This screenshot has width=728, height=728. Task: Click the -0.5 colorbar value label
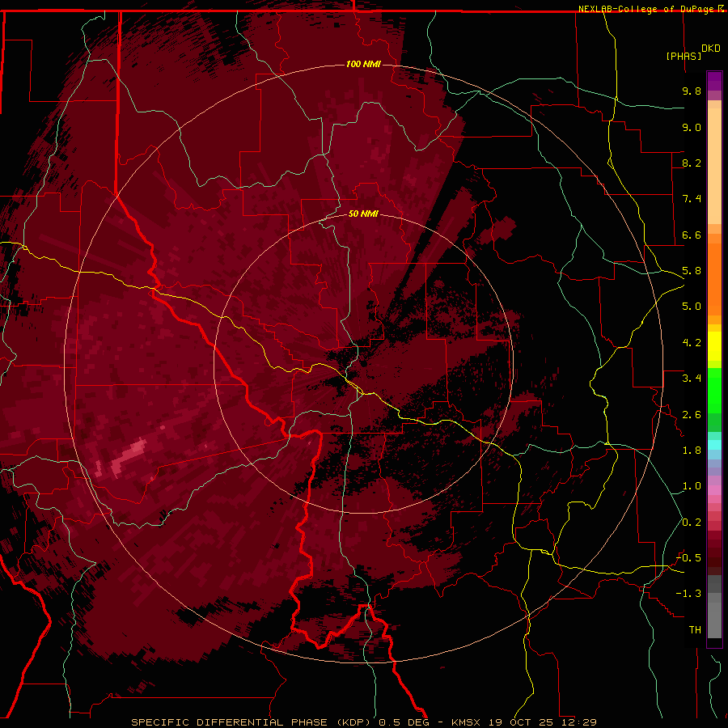point(688,558)
